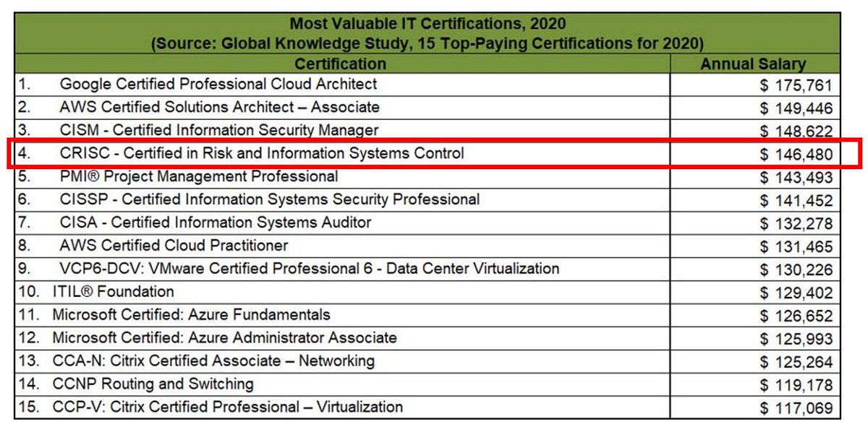Image resolution: width=868 pixels, height=427 pixels.
Task: Click the $ 125,264 salary value
Action: (796, 363)
